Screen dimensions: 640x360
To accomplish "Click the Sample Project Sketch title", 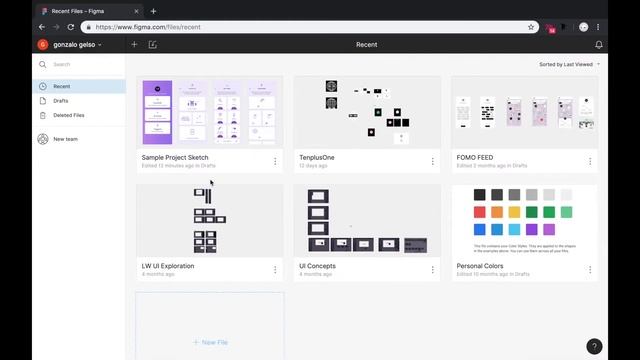I will (x=175, y=158).
